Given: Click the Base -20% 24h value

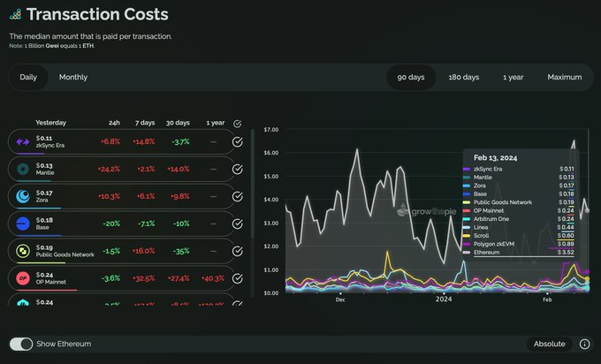Looking at the screenshot, I should (x=111, y=224).
